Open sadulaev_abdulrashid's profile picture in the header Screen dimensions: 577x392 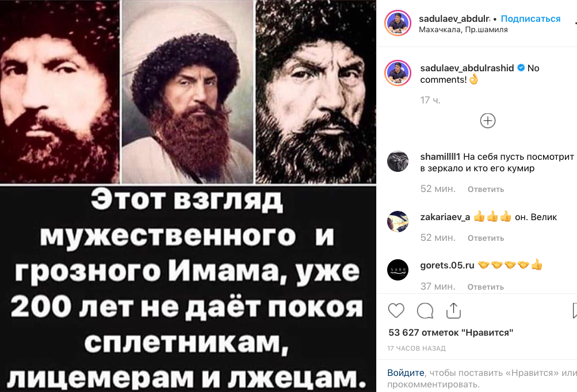pos(398,23)
